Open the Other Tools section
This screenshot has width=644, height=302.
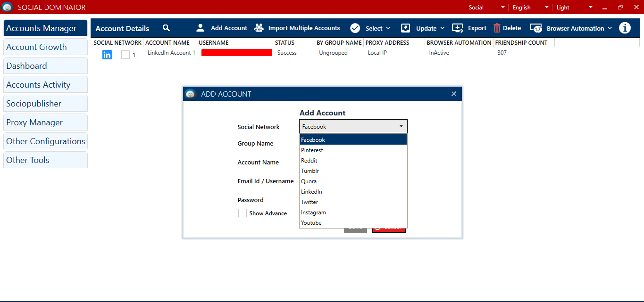click(x=45, y=160)
